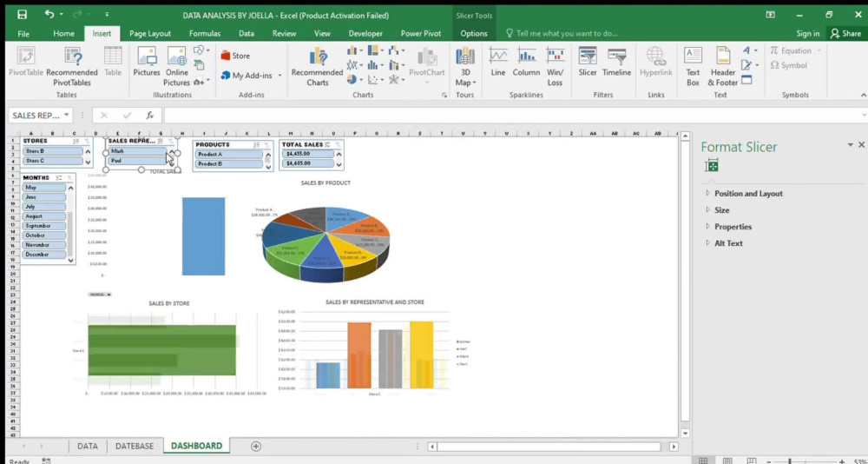The height and width of the screenshot is (464, 868).
Task: Open the Power Pivot tab
Action: click(x=421, y=33)
